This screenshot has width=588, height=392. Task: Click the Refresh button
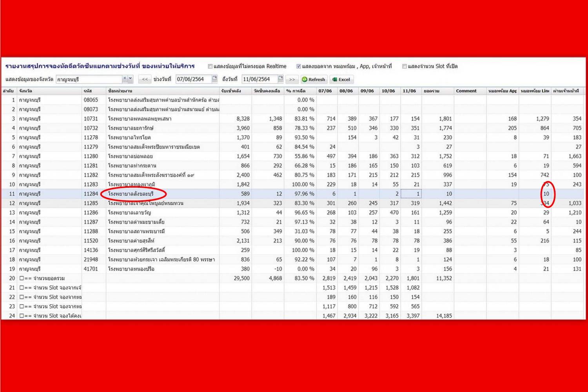(313, 80)
